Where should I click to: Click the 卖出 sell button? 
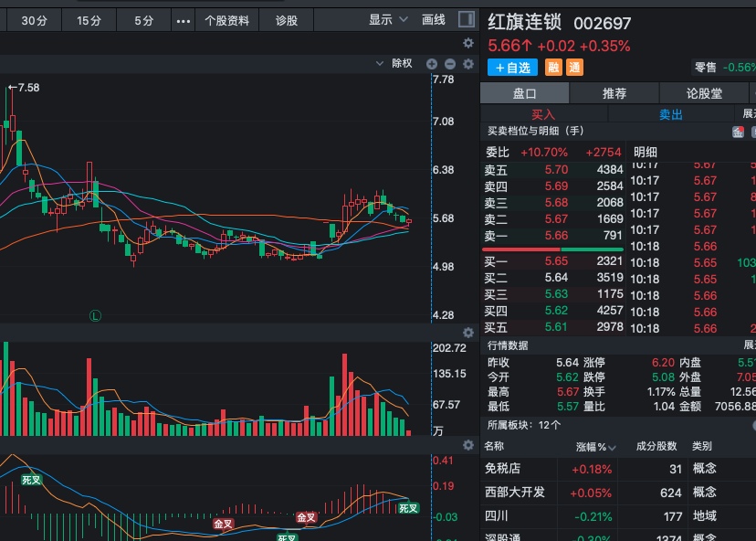[671, 114]
